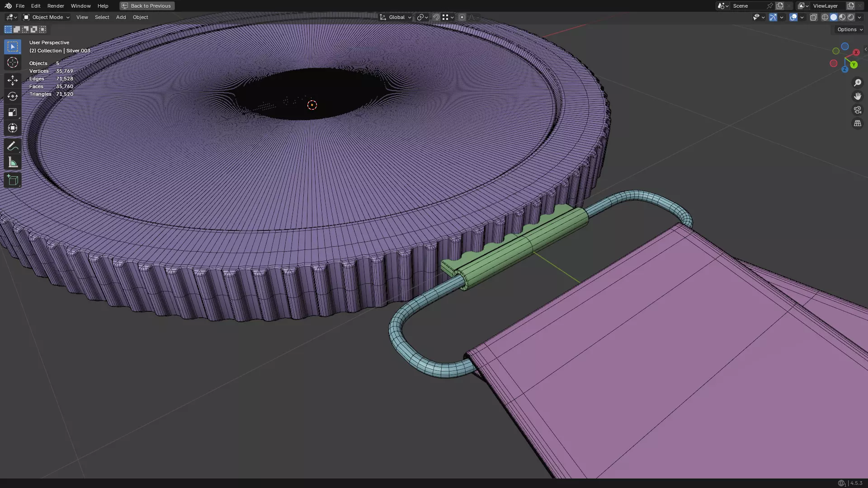
Task: Choose the Scale tool
Action: [x=13, y=112]
